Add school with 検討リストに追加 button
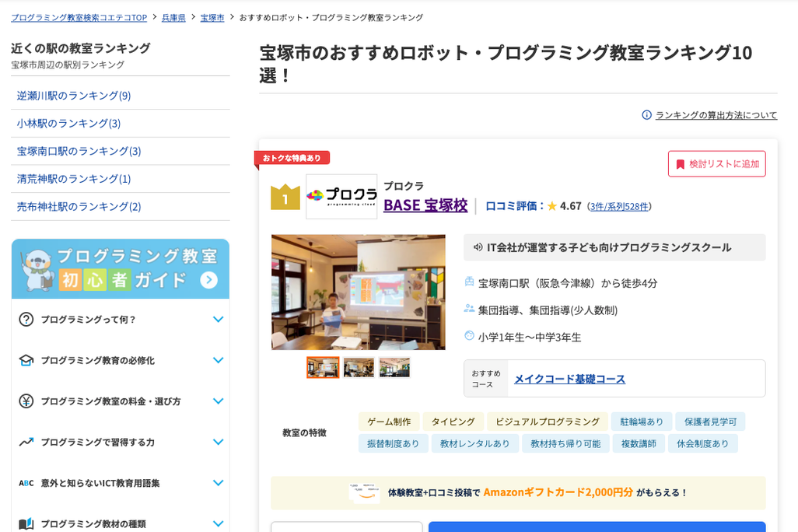The image size is (798, 532). (x=716, y=164)
